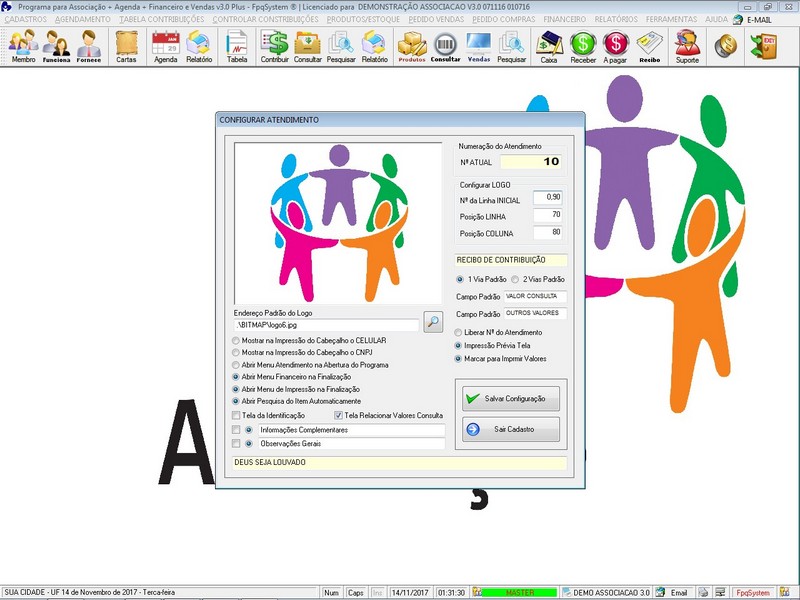Click the Sair Cadastro button

pos(511,429)
